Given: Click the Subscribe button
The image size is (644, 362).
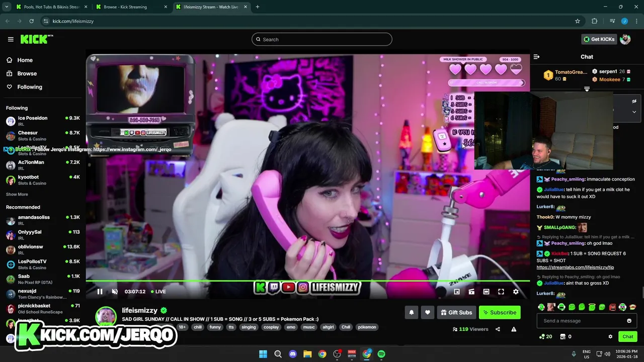Looking at the screenshot, I should click(x=500, y=312).
